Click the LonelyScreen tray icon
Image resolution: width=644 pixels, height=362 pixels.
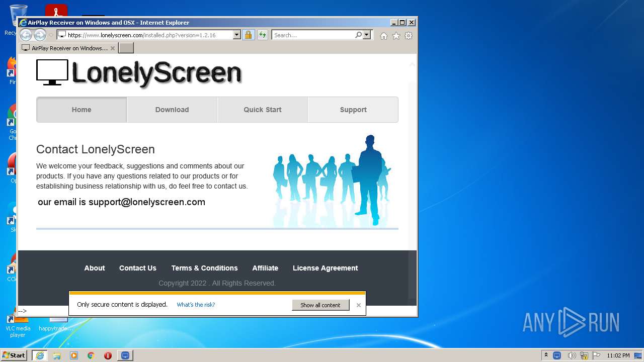pyautogui.click(x=557, y=355)
